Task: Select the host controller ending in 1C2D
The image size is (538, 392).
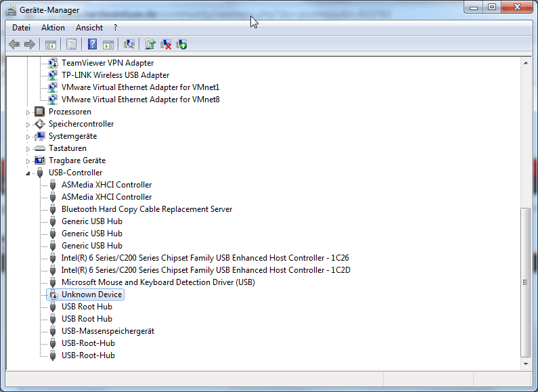Action: 206,270
